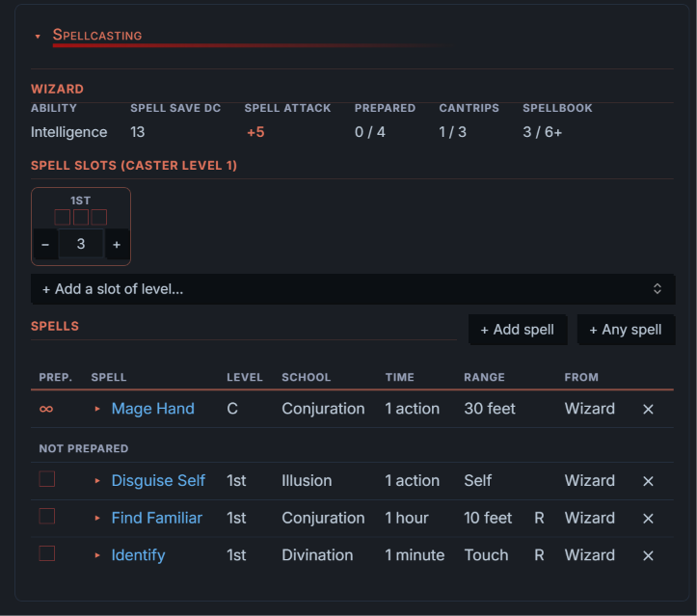Open the Disguise Self spell link
Viewport: 697px width, 616px height.
(x=158, y=481)
